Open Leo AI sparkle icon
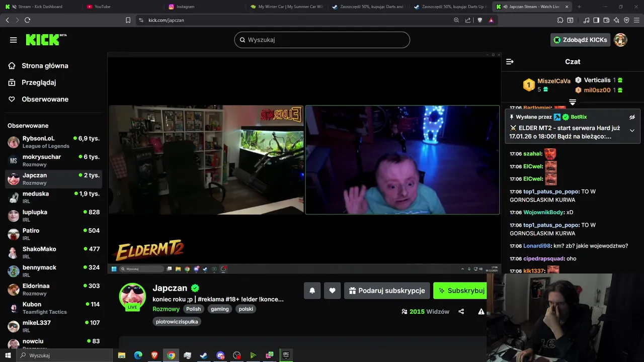Screen dimensions: 644x362 point(616,20)
